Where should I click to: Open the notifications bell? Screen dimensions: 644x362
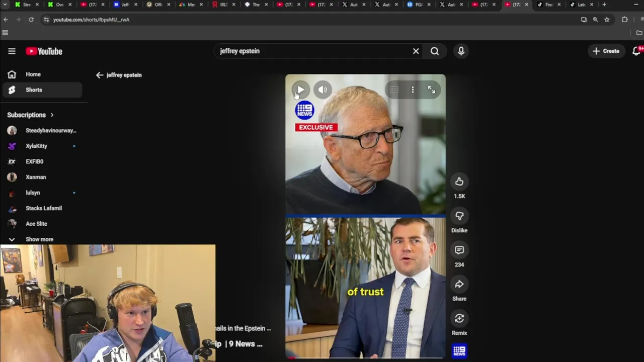tap(636, 51)
